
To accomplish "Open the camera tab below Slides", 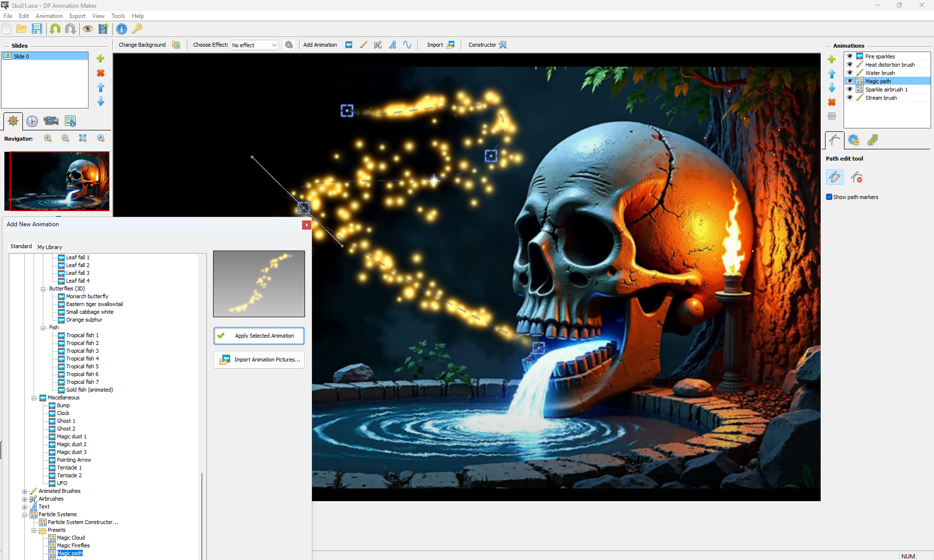I will pos(51,121).
